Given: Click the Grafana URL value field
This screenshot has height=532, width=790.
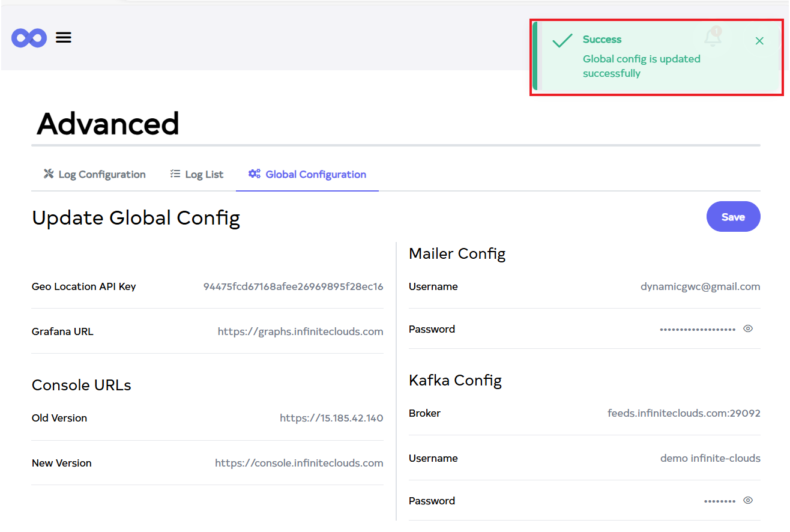Looking at the screenshot, I should click(x=300, y=331).
